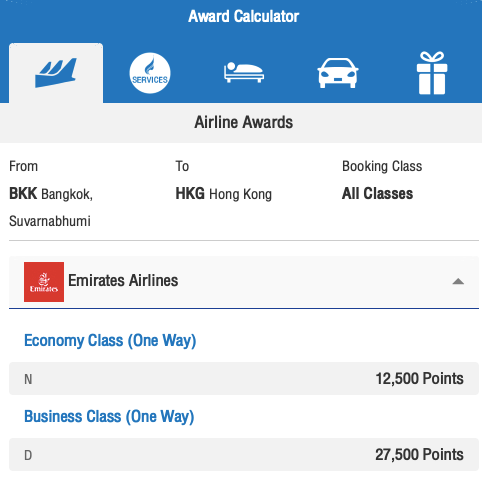Choose the D class 27,500 Points row
482x482 pixels.
pos(244,455)
